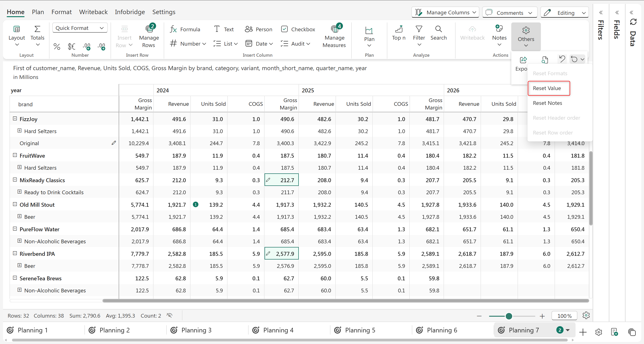Image resolution: width=644 pixels, height=344 pixels.
Task: Open the Quick Format dropdown
Action: [x=80, y=28]
